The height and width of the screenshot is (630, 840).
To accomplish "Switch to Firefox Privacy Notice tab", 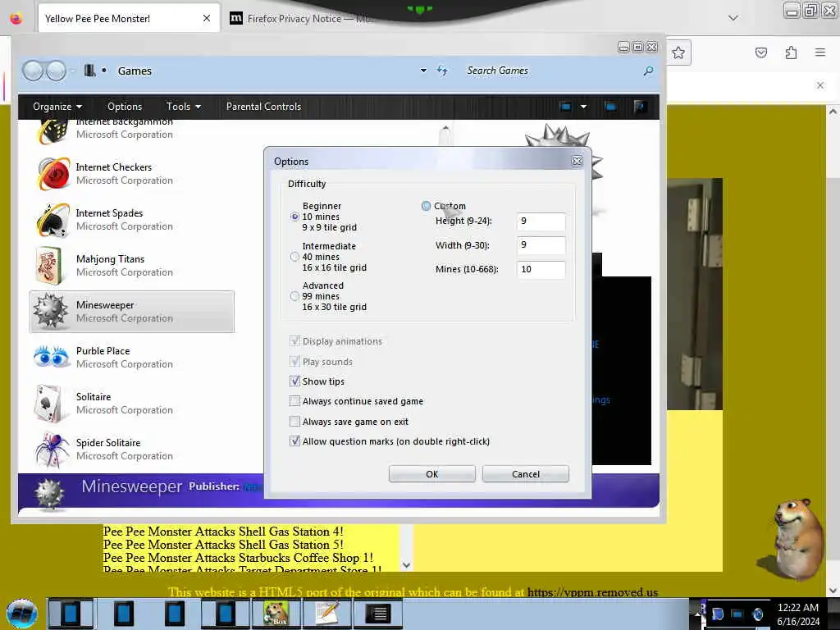I will pyautogui.click(x=303, y=19).
